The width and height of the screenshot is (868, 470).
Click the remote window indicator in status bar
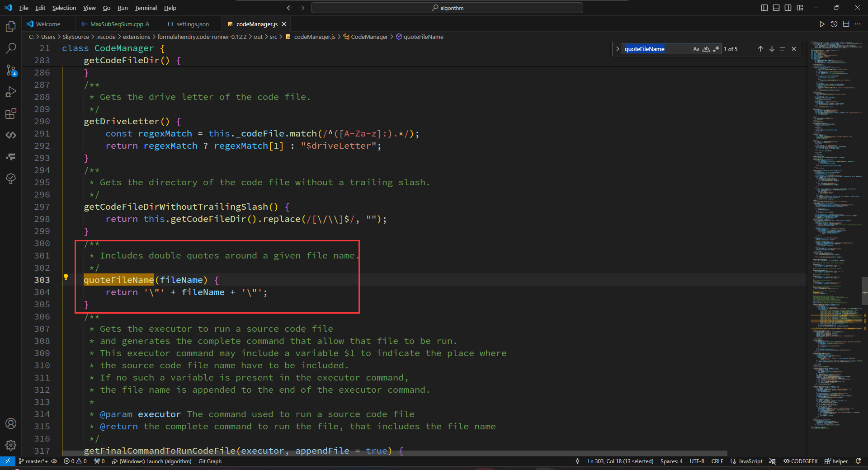coord(8,461)
